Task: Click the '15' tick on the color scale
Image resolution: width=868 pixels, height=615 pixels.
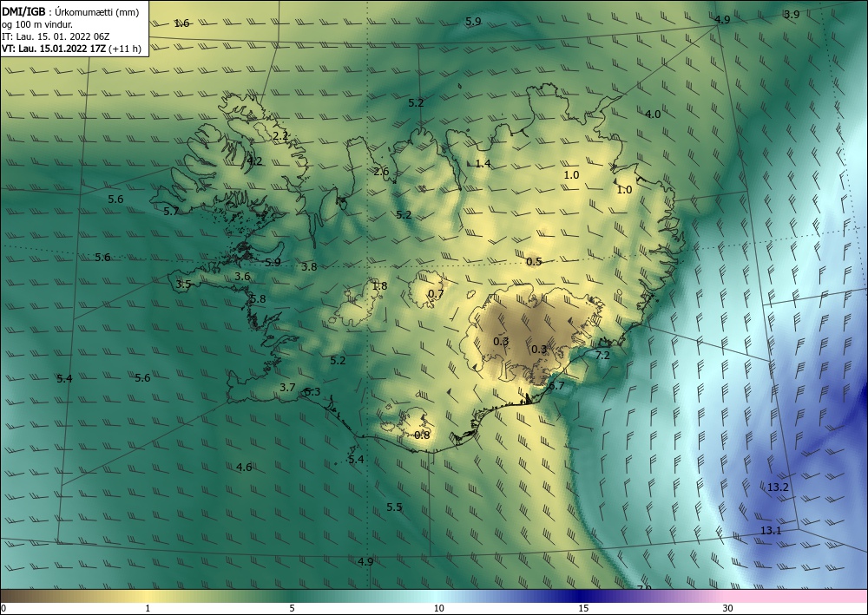Action: pos(583,608)
